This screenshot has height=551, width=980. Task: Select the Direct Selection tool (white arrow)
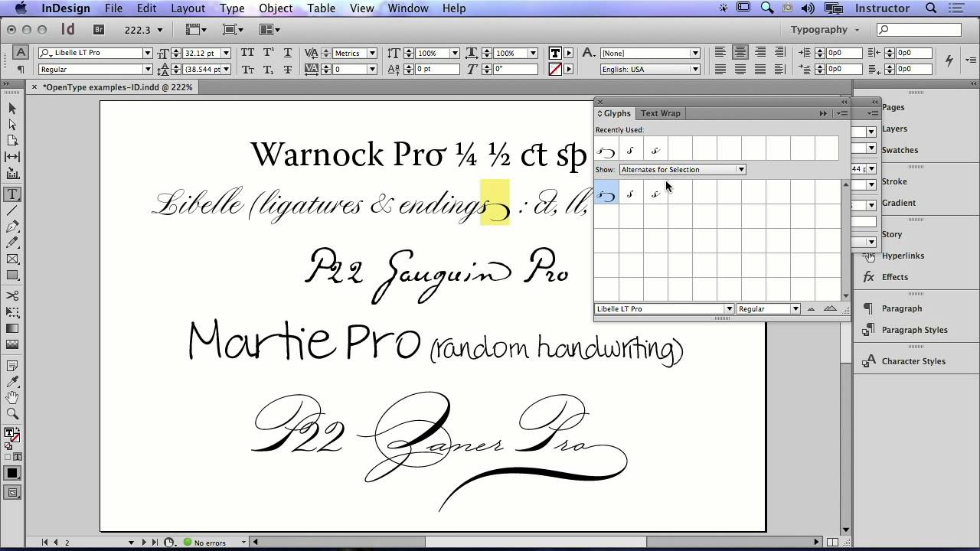point(12,125)
